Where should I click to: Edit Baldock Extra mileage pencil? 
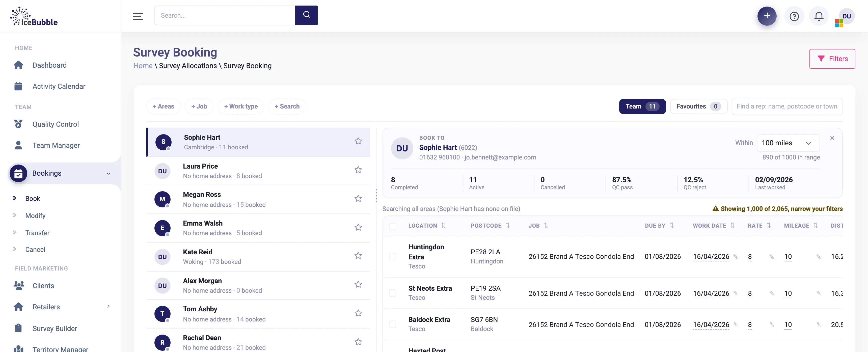coord(818,325)
